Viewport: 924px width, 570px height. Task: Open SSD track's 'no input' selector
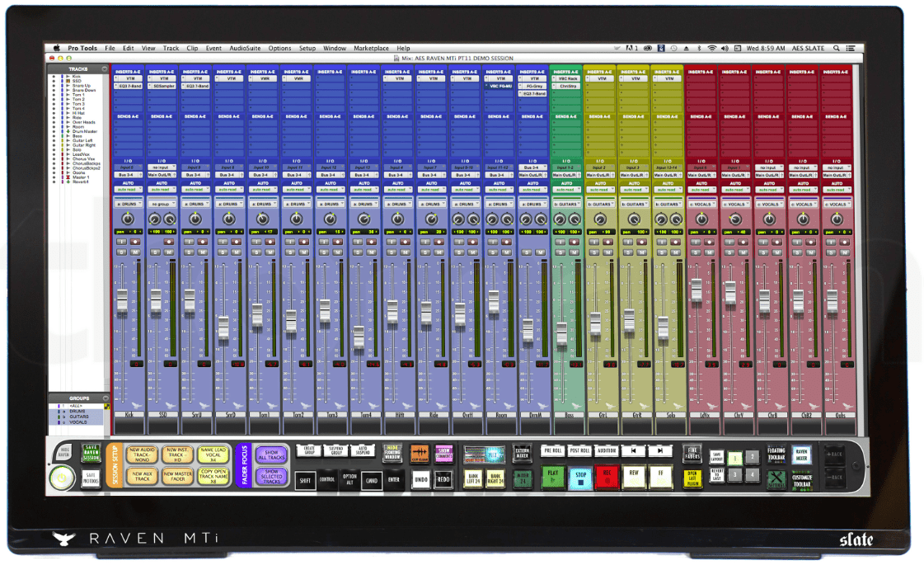(x=161, y=167)
